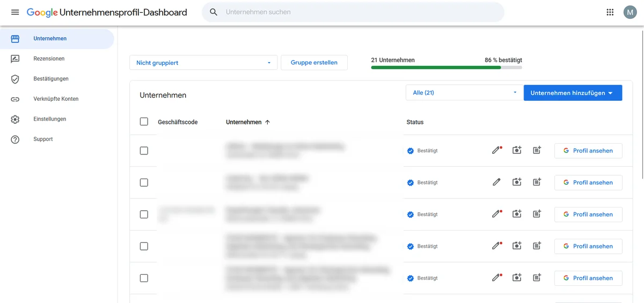The width and height of the screenshot is (644, 303).
Task: Focus the Unternehmen suchen search field
Action: (353, 12)
